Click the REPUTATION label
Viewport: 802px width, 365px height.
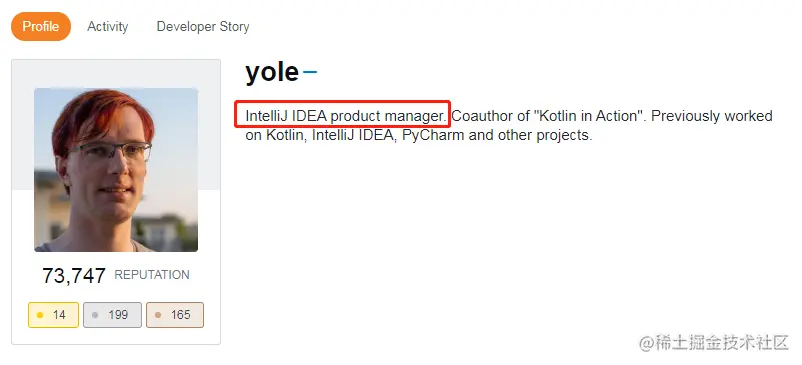click(152, 275)
